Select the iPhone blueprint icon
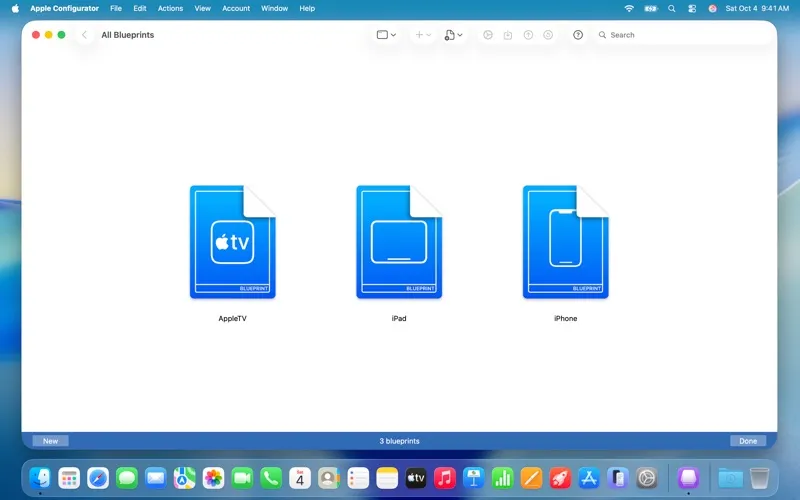Image resolution: width=800 pixels, height=500 pixels. pos(565,242)
